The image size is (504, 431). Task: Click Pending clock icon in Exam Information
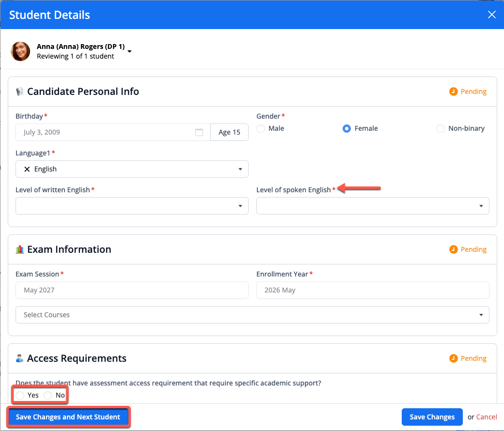click(454, 249)
